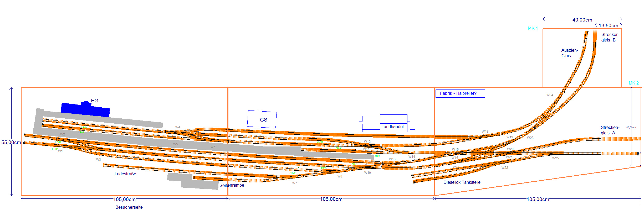This screenshot has height=210, width=644.
Task: Click the 55,00cm height dimension
Action: (11, 142)
